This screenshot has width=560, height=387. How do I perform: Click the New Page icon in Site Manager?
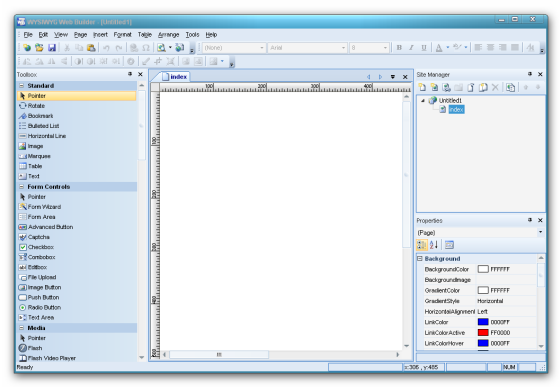pyautogui.click(x=422, y=87)
